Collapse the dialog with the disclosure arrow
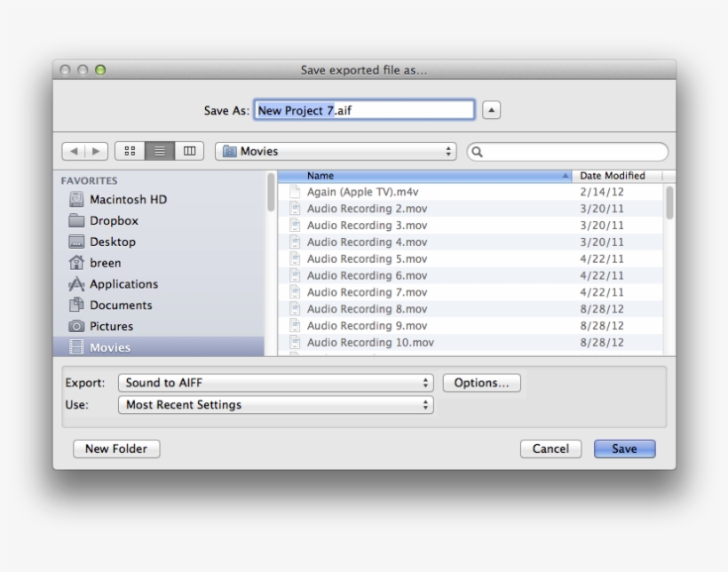 (x=491, y=109)
